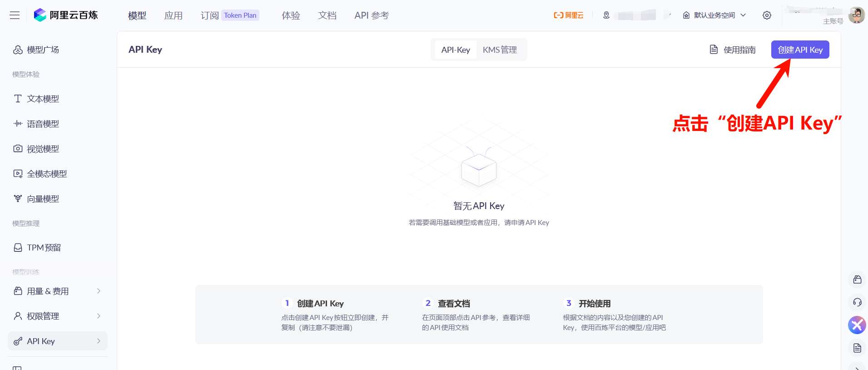Image resolution: width=868 pixels, height=370 pixels.
Task: Open the 文档 top navigation tab
Action: [x=327, y=15]
